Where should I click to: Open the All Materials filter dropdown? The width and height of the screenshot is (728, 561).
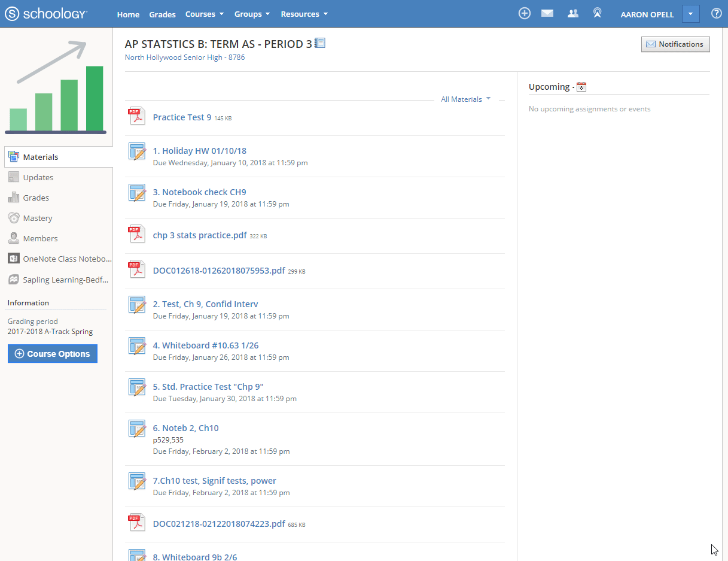click(x=466, y=99)
